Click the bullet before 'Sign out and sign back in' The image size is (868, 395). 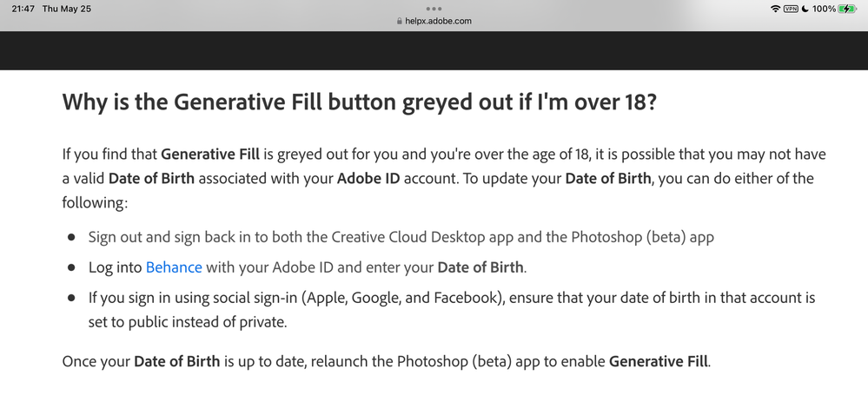coord(71,238)
